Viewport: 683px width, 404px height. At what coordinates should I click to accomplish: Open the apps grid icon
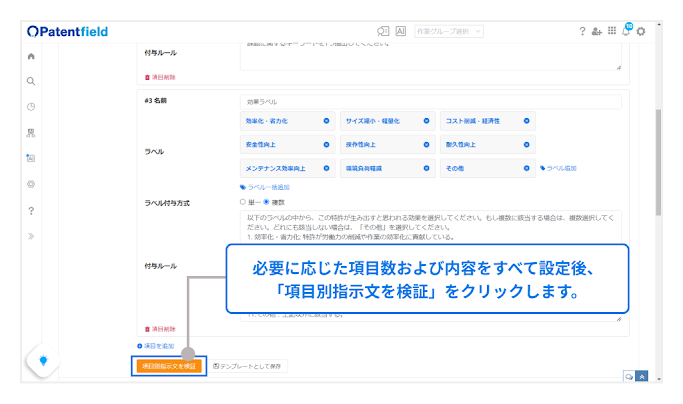[x=611, y=32]
